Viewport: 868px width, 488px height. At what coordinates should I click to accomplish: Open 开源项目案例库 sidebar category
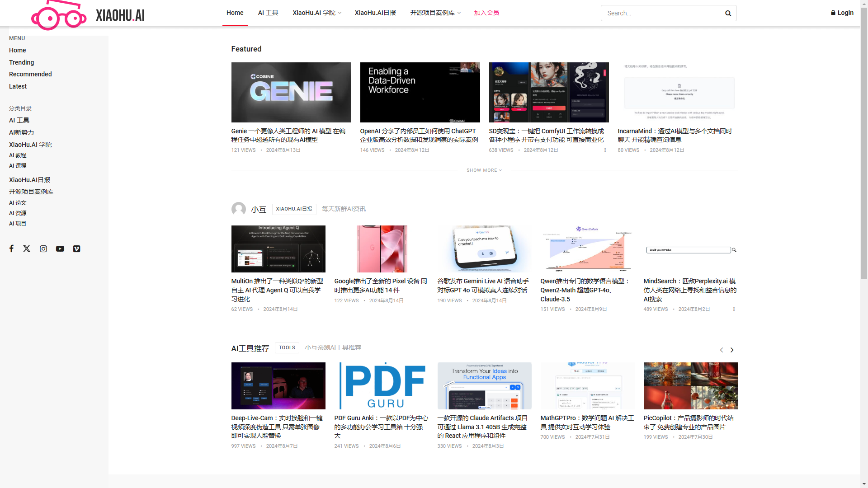coord(31,192)
